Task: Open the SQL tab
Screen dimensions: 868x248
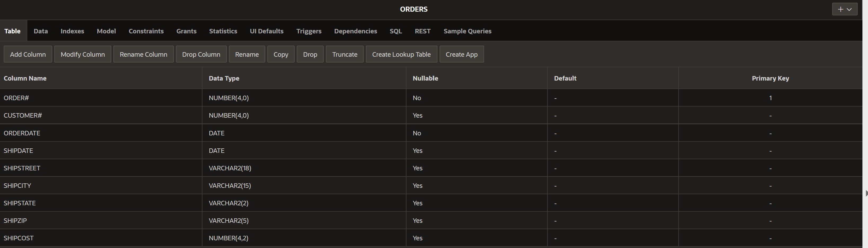Action: coord(396,31)
